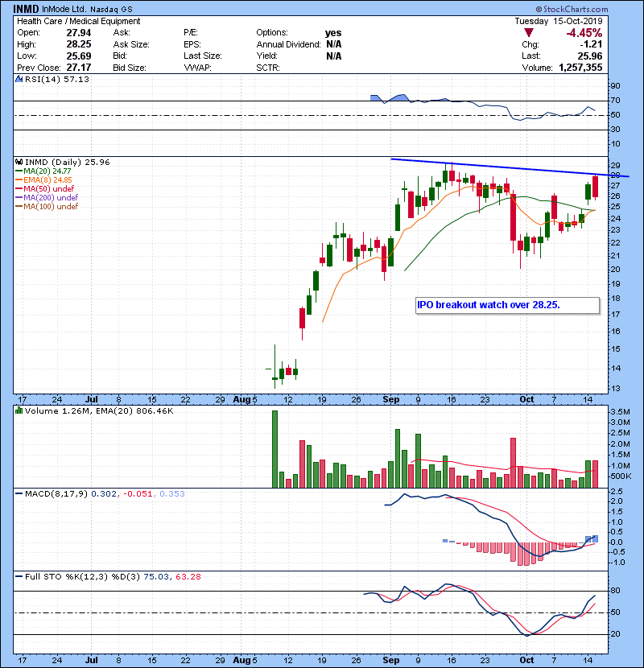Click the Annual Dividend N/A value
Screen dimensions: 644x668
(x=334, y=44)
